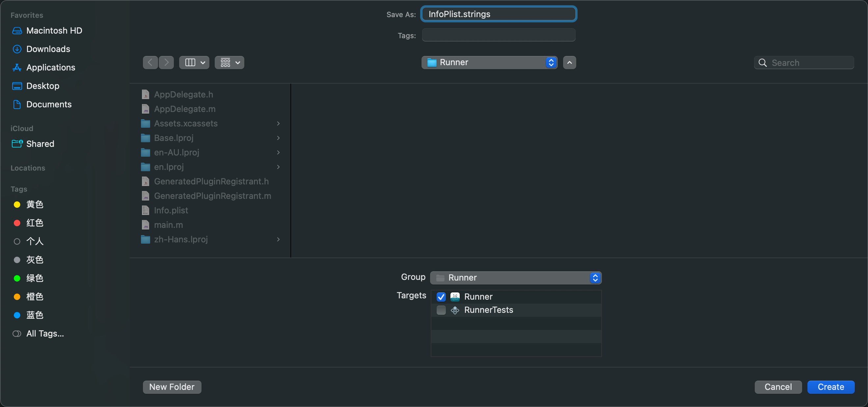Click into the Tags input field

498,35
